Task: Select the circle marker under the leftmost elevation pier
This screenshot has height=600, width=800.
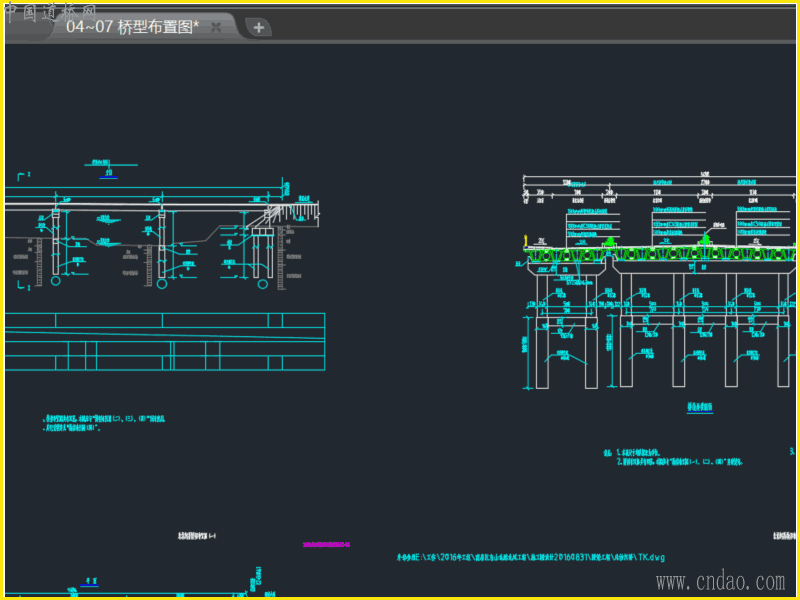Action: click(x=55, y=283)
